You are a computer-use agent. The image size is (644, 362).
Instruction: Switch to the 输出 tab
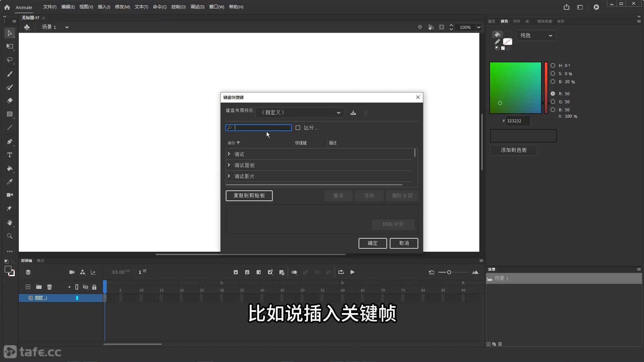[41, 261]
